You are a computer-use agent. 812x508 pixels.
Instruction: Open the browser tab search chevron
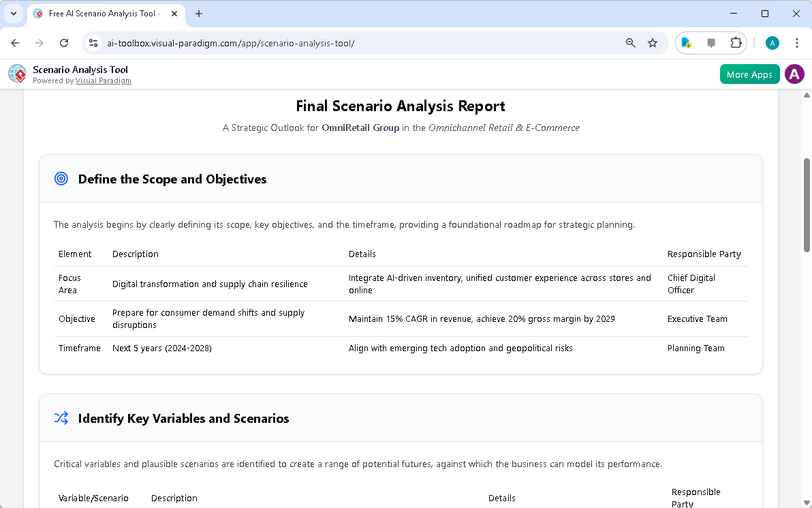(14, 14)
